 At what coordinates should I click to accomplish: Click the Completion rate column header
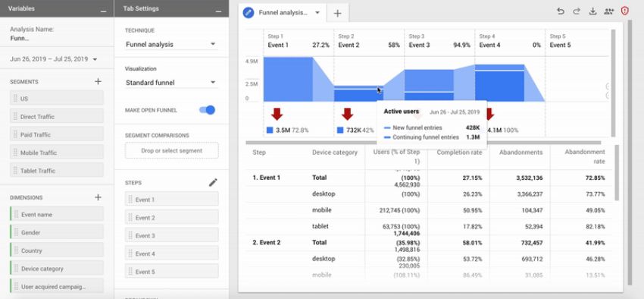click(x=458, y=153)
